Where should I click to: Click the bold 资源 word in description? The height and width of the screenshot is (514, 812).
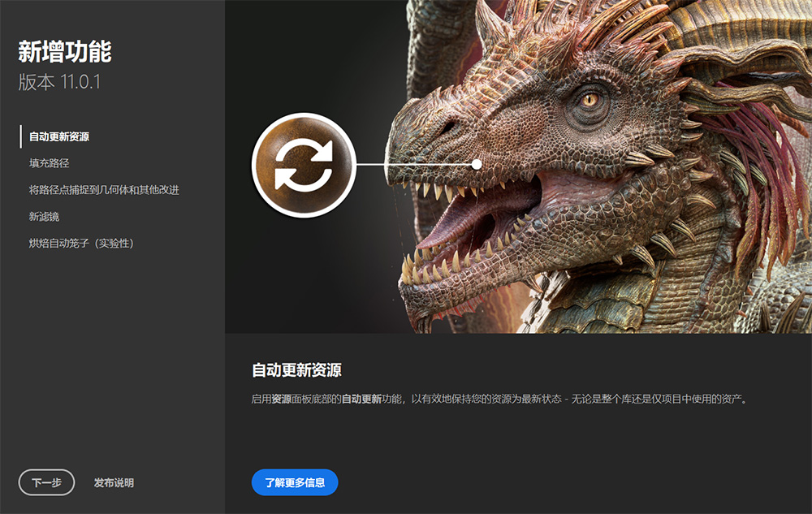282,400
